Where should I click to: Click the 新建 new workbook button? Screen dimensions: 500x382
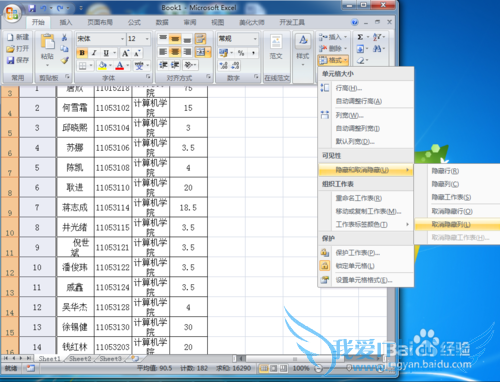pyautogui.click(x=18, y=37)
